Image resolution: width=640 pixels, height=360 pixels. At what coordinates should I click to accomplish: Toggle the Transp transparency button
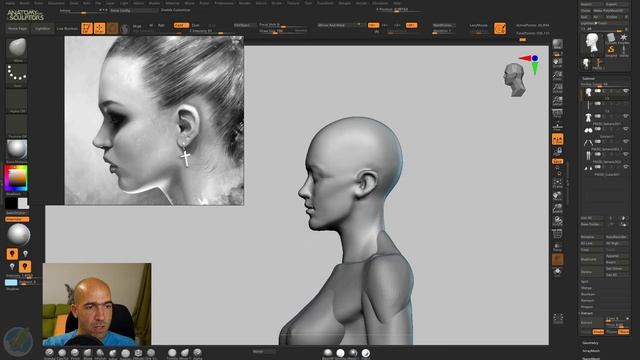[558, 247]
